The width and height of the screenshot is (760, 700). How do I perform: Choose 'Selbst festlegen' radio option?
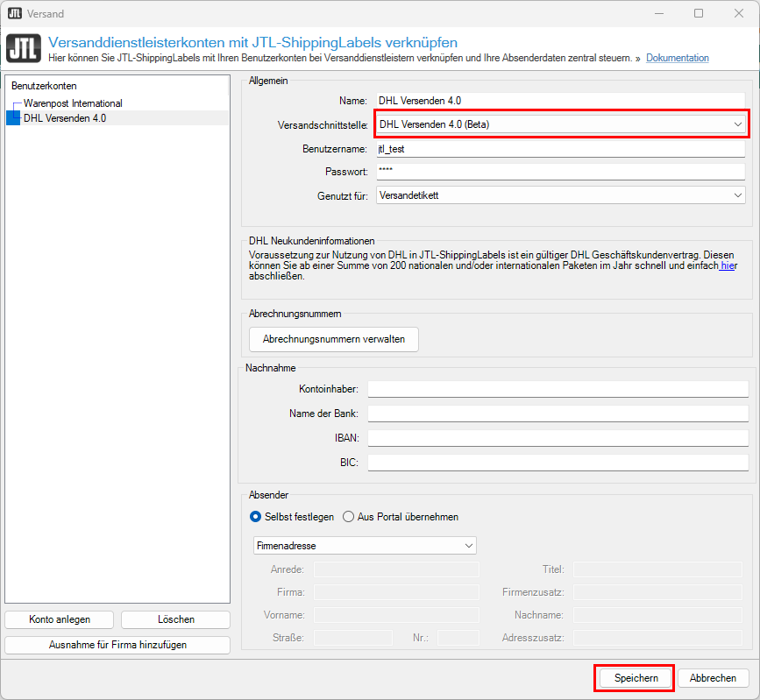[256, 517]
